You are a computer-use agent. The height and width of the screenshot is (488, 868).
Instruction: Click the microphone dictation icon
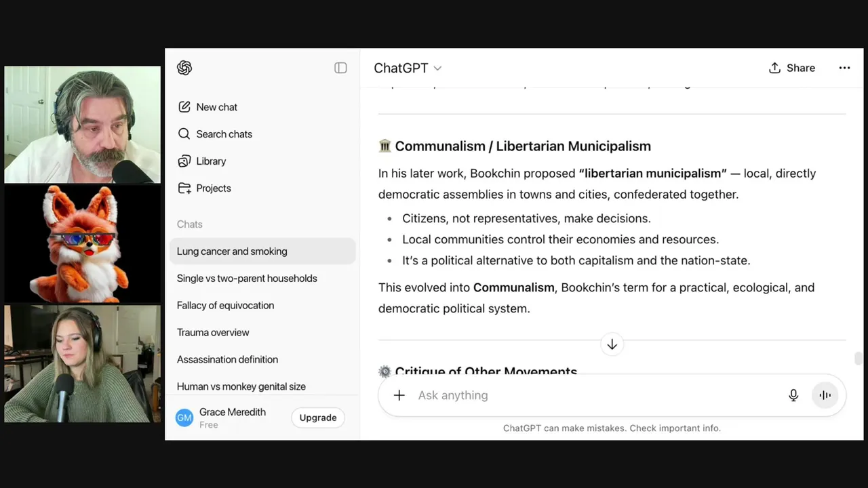[x=793, y=395]
